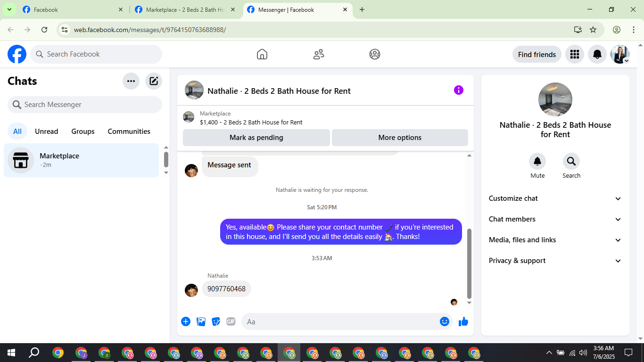644x362 pixels.
Task: View site information icon in address bar
Action: tap(65, 30)
